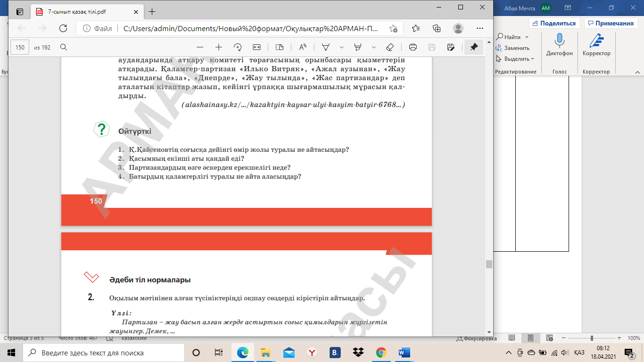Open a new Edge tab
This screenshot has height=362, width=644.
pyautogui.click(x=152, y=12)
